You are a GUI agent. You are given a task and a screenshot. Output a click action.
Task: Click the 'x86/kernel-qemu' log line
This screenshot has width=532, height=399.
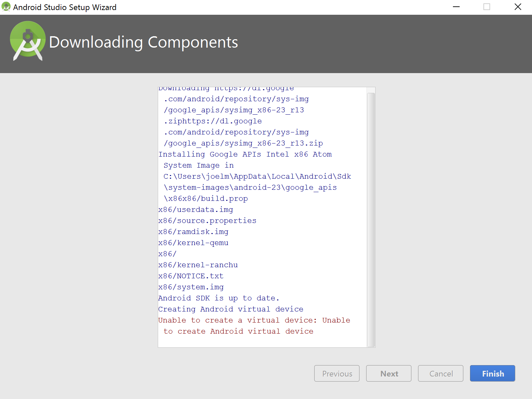point(193,243)
